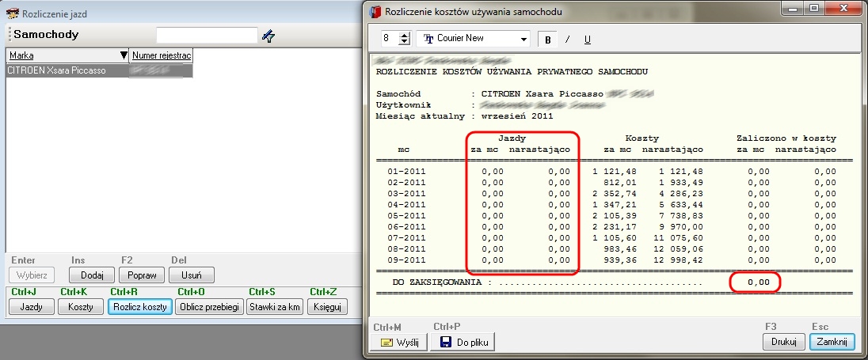868x360 pixels.
Task: Save the report with the Do pliku button
Action: click(463, 342)
